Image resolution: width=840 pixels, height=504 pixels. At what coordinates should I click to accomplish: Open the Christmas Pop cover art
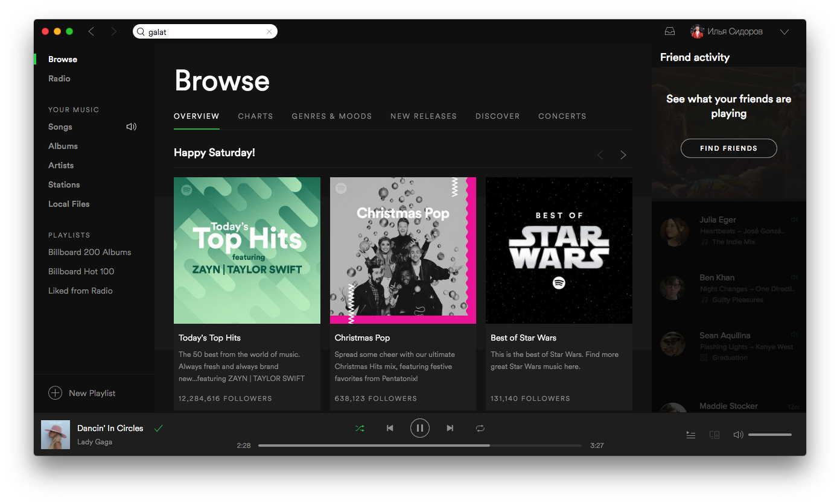pyautogui.click(x=403, y=250)
